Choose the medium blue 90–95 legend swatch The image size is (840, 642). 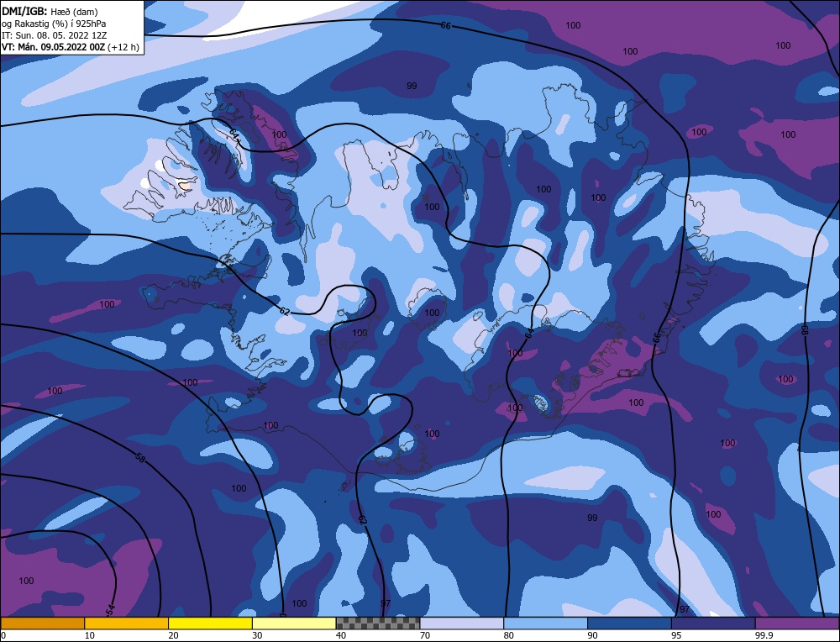629,623
